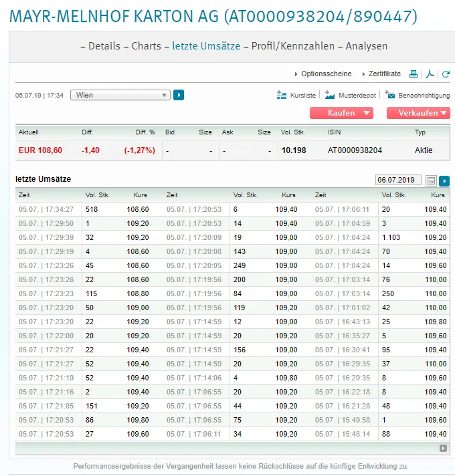Click volume 518 in first trade row
Viewport: 455px width, 476px height.
(x=92, y=209)
